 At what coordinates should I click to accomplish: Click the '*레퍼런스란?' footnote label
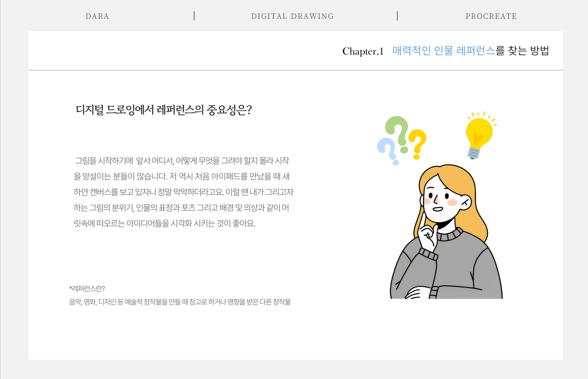(x=87, y=288)
